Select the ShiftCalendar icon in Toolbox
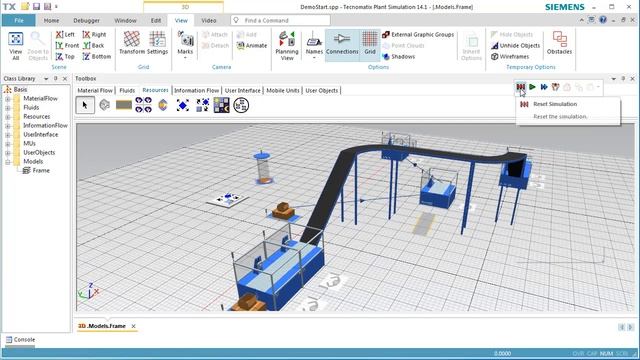The height and width of the screenshot is (360, 640). [222, 105]
